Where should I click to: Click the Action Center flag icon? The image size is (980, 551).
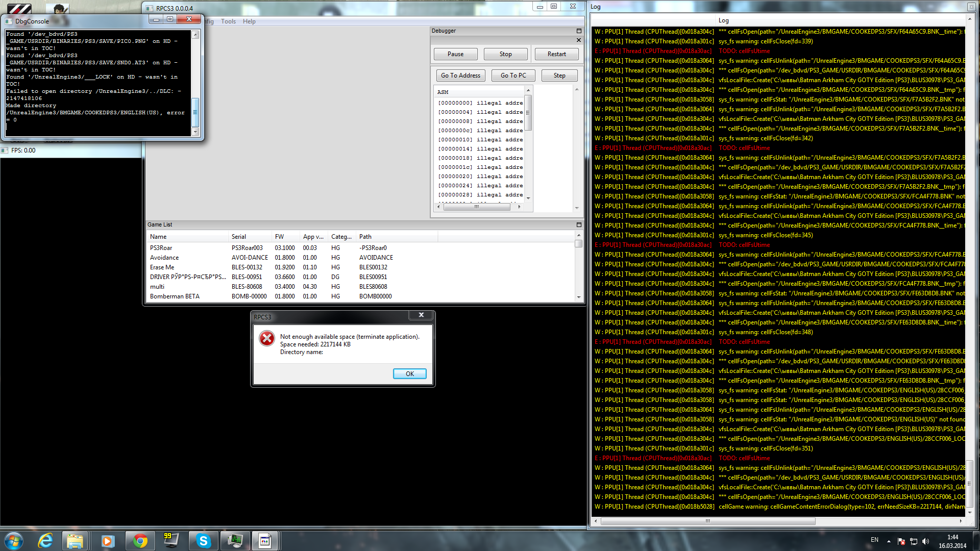click(x=901, y=541)
